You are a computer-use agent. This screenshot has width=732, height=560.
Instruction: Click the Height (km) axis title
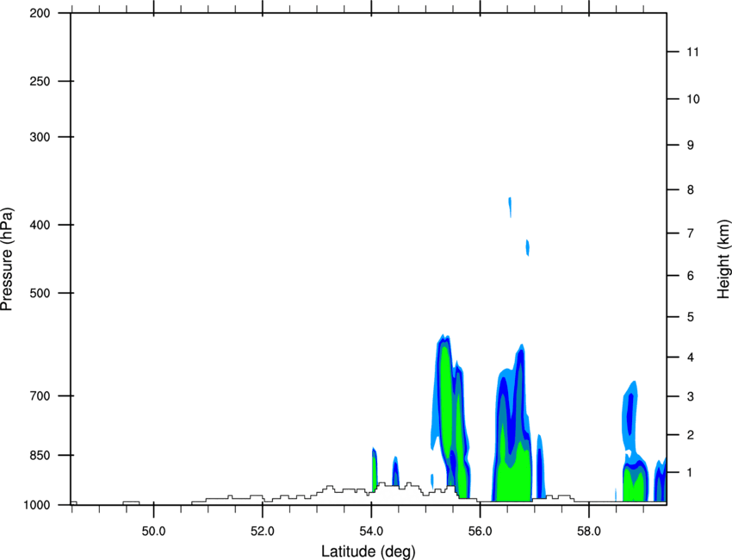[723, 258]
